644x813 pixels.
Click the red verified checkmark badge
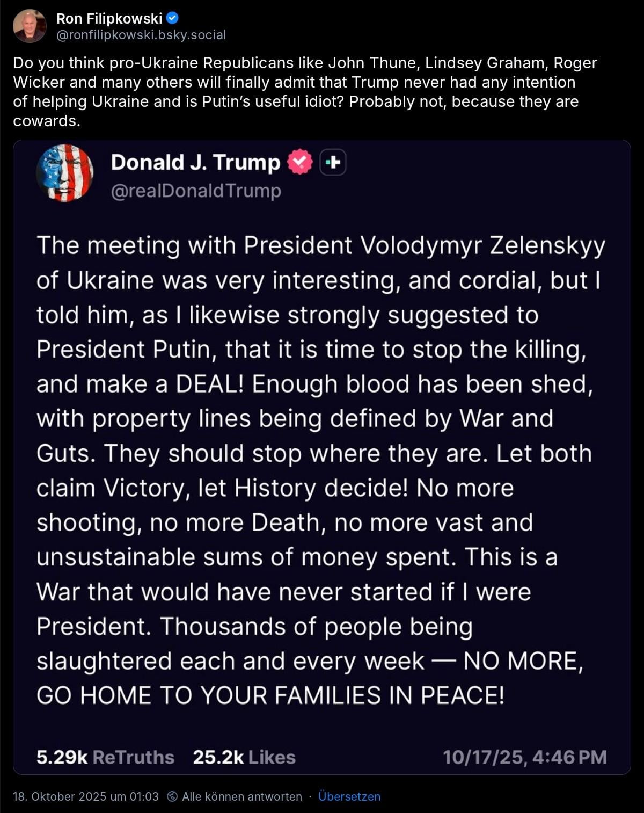[299, 162]
